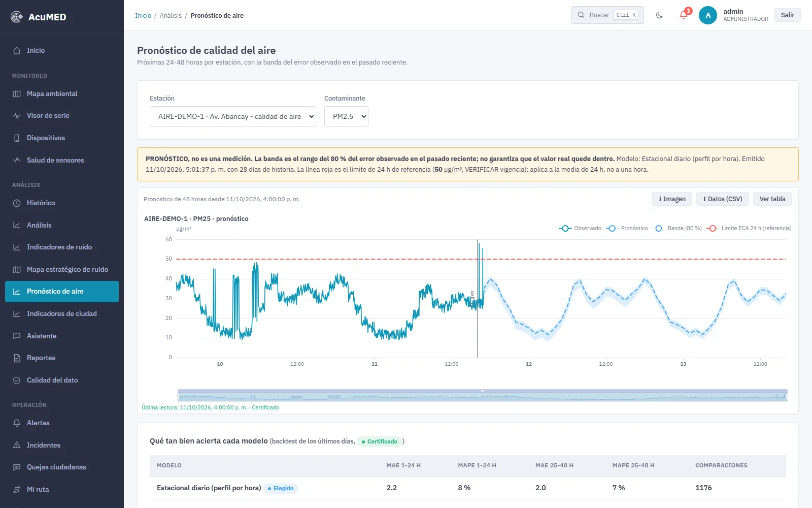Open Mapa ambiental map icon
Screen dimensions: 812x508
(17, 94)
